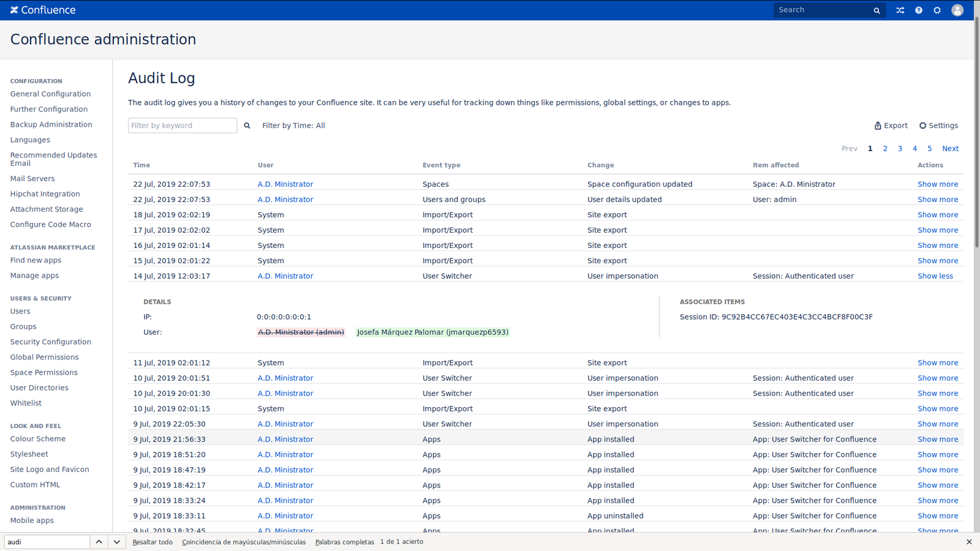Open Hipchat Integration in sidebar
The image size is (980, 551).
[45, 194]
